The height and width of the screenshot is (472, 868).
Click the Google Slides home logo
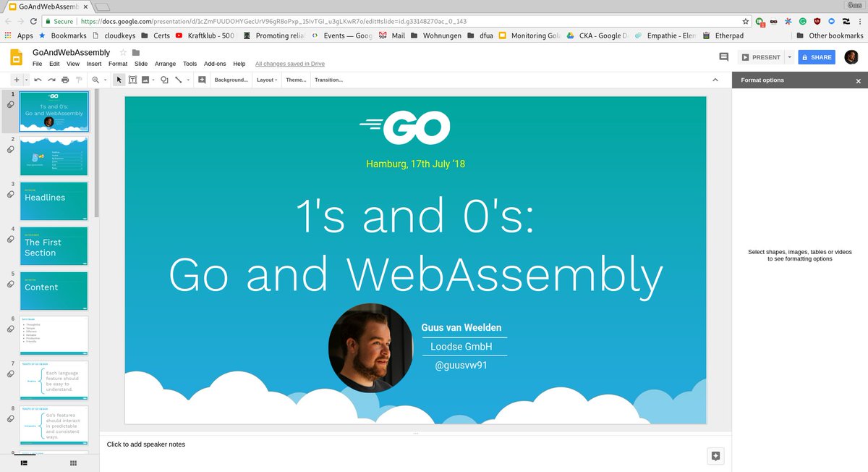pos(15,57)
